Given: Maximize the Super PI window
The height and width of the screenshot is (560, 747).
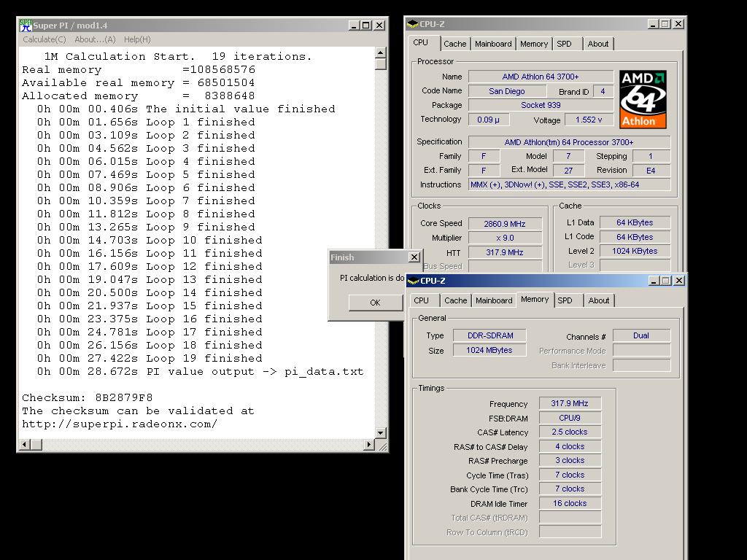Looking at the screenshot, I should [x=366, y=26].
